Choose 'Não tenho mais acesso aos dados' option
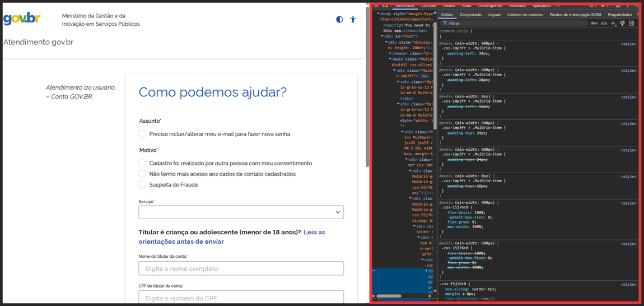 click(142, 174)
